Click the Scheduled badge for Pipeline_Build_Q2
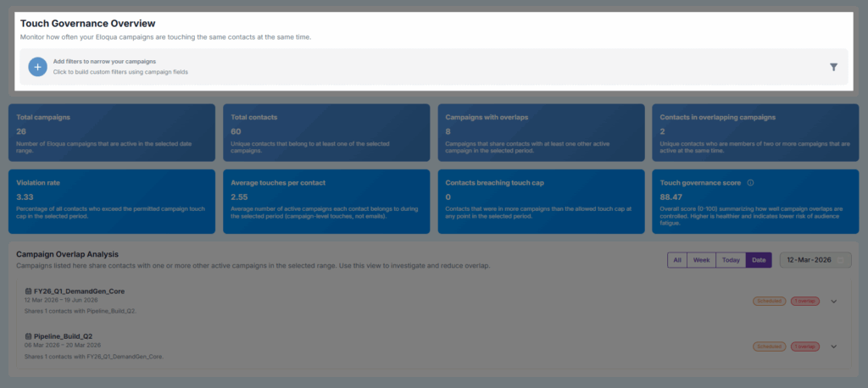Image resolution: width=868 pixels, height=388 pixels. click(x=769, y=346)
